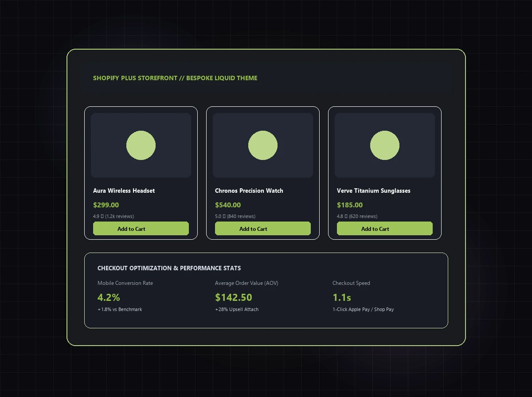The image size is (532, 397).
Task: Click the 1-Click Apple Pay / Shop Pay note
Action: pos(363,309)
